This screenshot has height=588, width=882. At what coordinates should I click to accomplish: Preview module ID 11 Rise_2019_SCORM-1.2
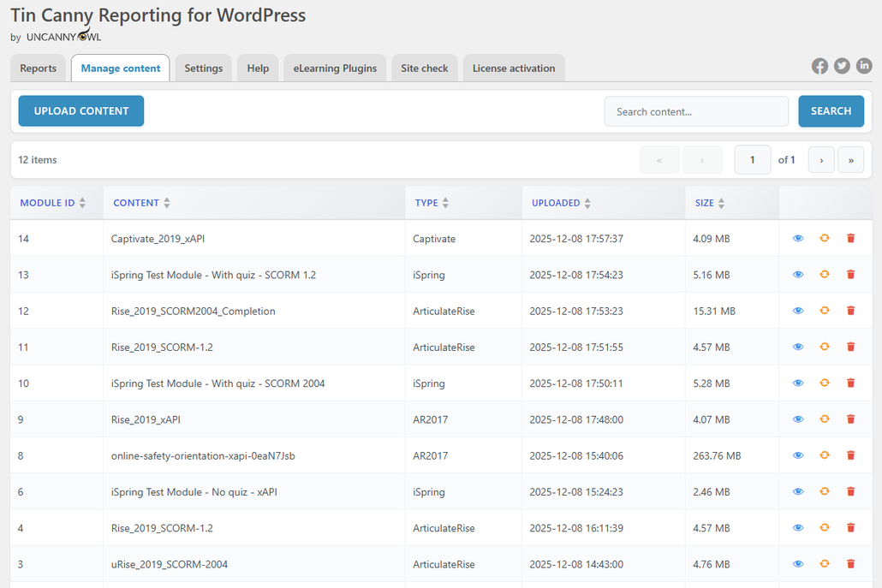click(x=798, y=347)
